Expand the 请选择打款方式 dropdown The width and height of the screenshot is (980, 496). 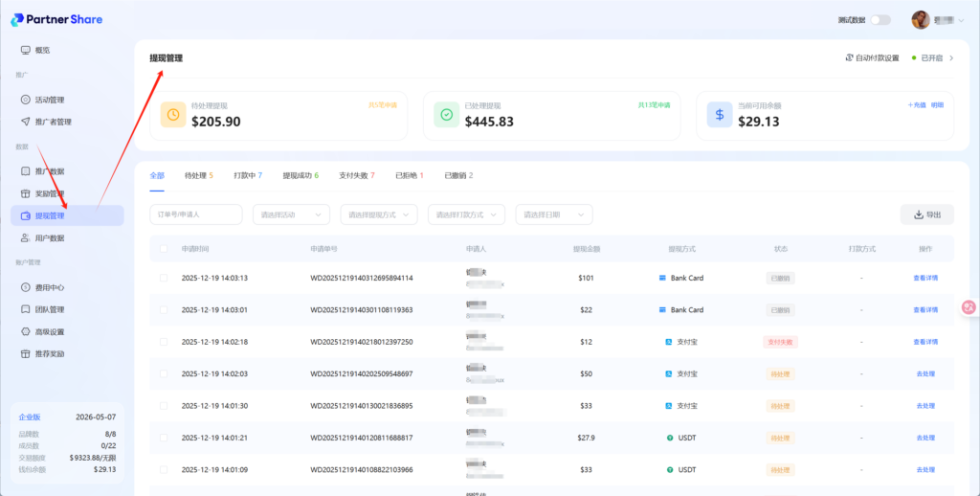click(466, 214)
